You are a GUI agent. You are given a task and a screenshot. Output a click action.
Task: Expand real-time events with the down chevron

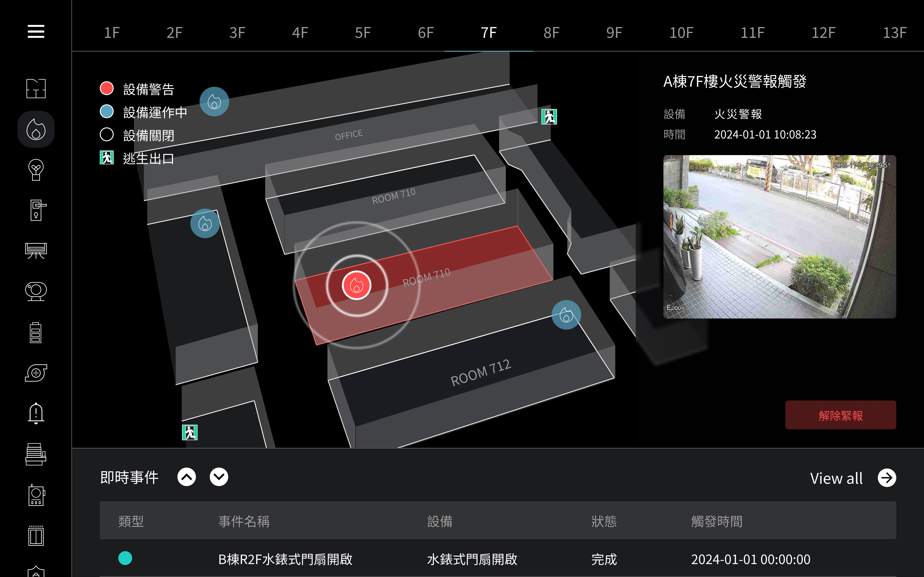pyautogui.click(x=219, y=477)
